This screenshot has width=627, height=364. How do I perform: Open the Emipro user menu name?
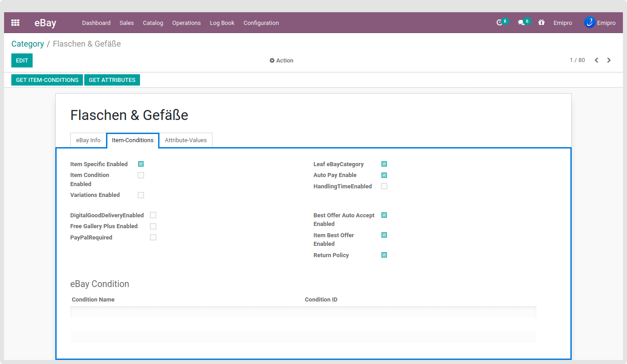tap(606, 23)
